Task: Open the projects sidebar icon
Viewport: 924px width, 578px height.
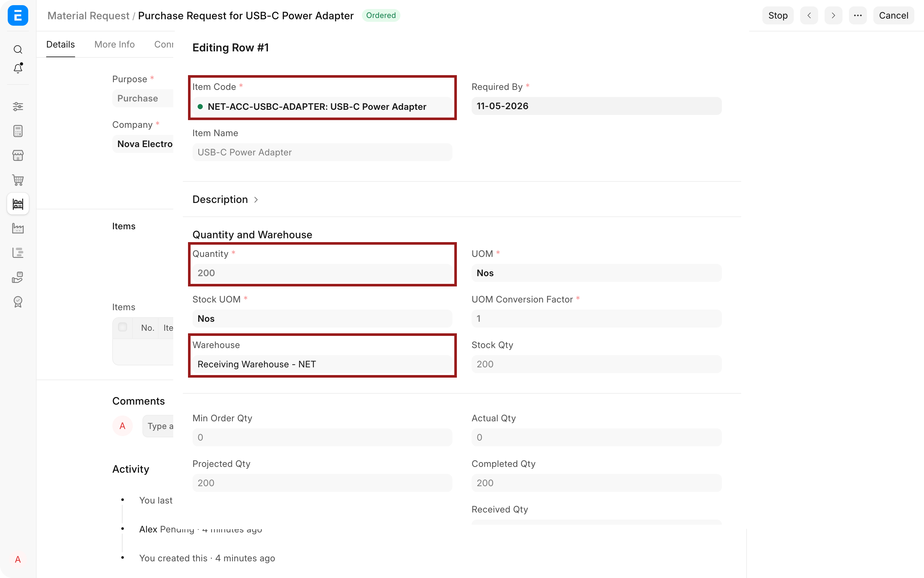Action: [x=18, y=253]
